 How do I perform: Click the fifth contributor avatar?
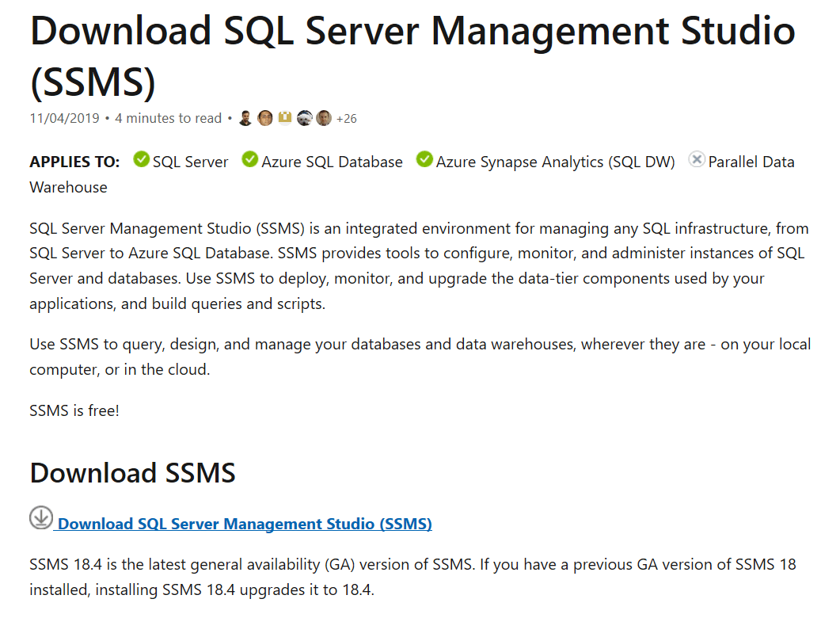pos(324,118)
